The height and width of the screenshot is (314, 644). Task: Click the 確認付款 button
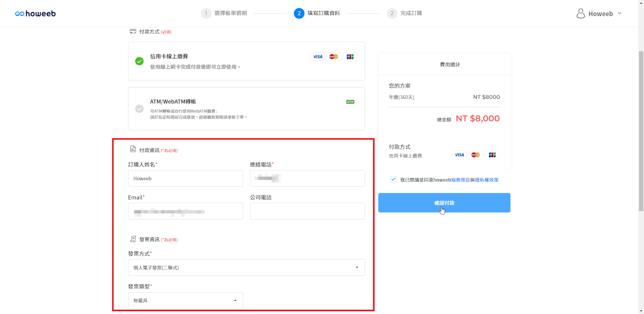444,203
